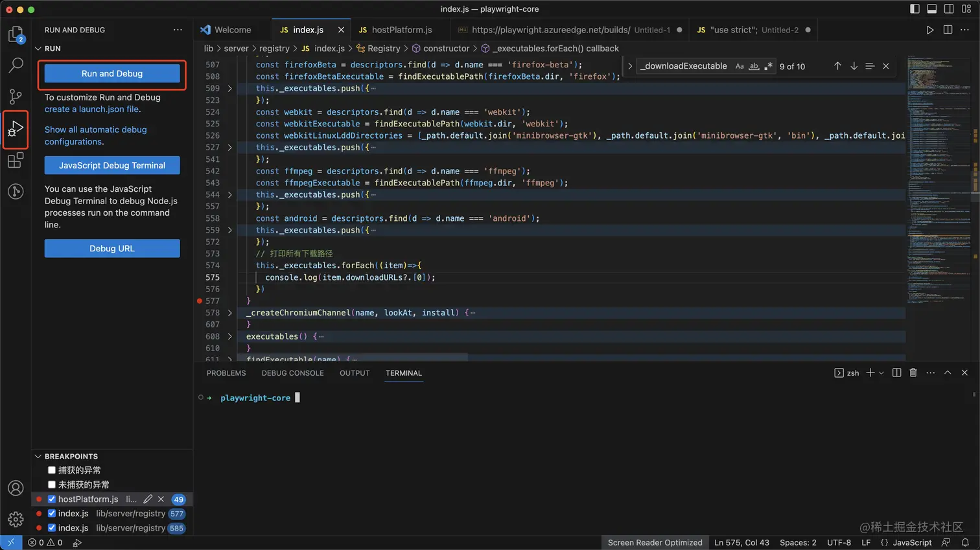The width and height of the screenshot is (980, 550).
Task: Toggle find in selection icon
Action: [870, 66]
